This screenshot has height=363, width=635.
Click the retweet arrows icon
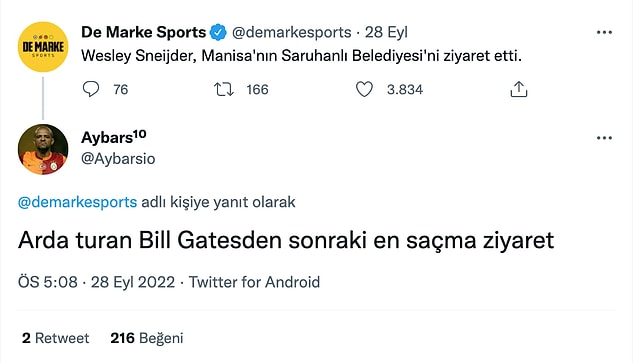[224, 89]
